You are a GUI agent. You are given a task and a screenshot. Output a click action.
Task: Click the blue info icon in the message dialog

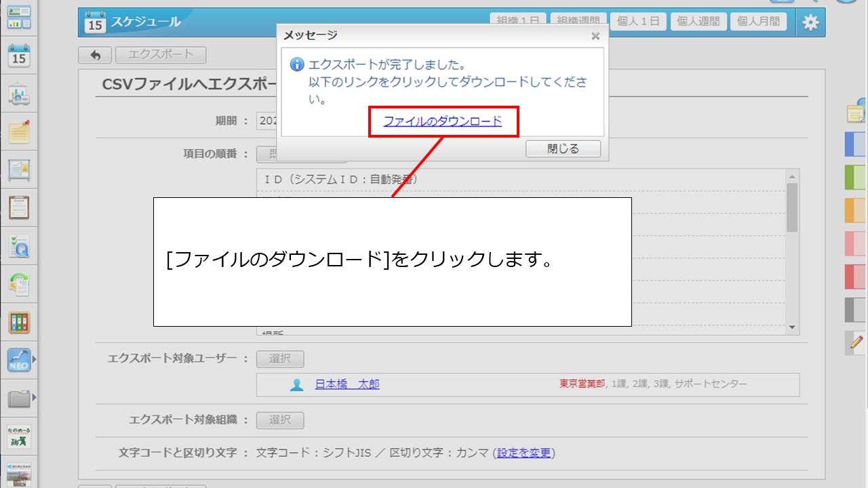click(x=297, y=64)
